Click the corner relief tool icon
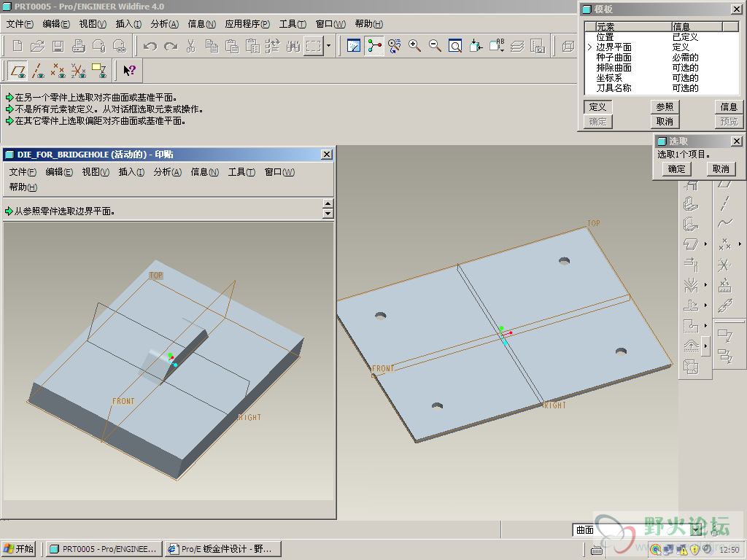The width and height of the screenshot is (747, 560). click(x=691, y=326)
